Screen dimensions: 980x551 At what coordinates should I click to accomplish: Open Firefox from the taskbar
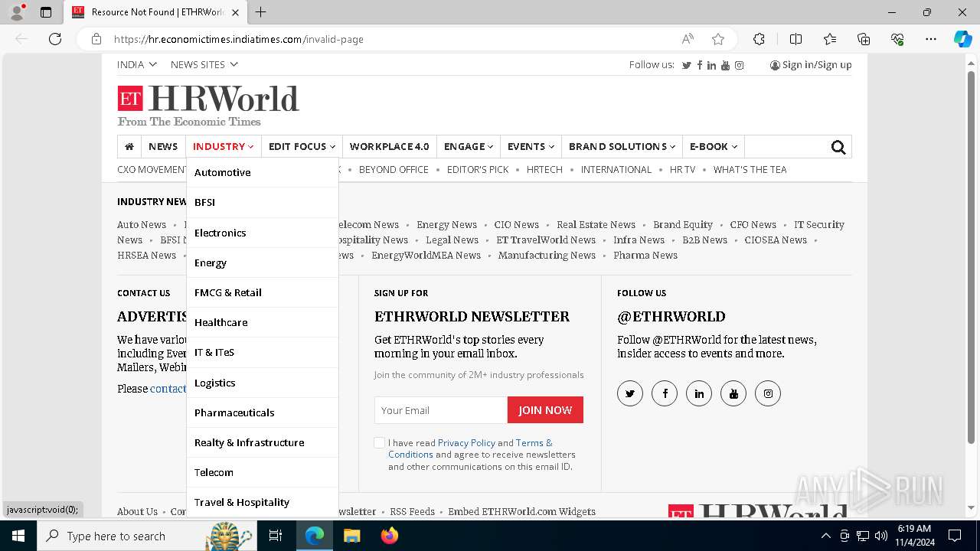pos(390,536)
